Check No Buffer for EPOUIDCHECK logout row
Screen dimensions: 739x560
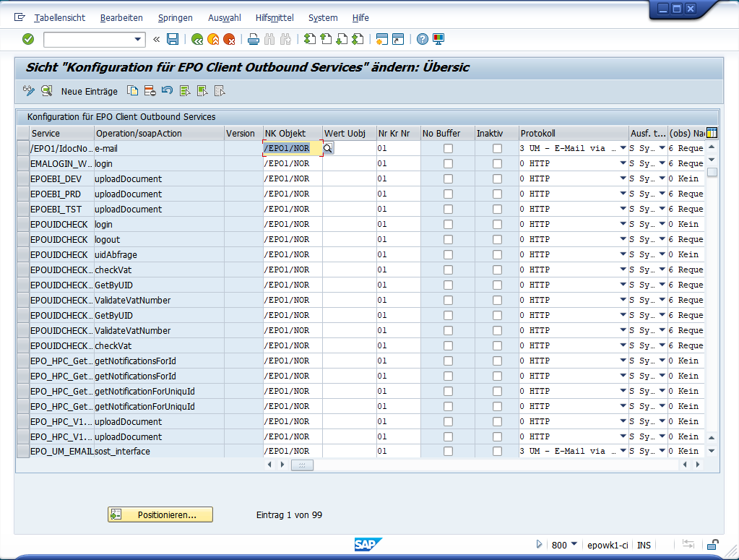pyautogui.click(x=448, y=239)
